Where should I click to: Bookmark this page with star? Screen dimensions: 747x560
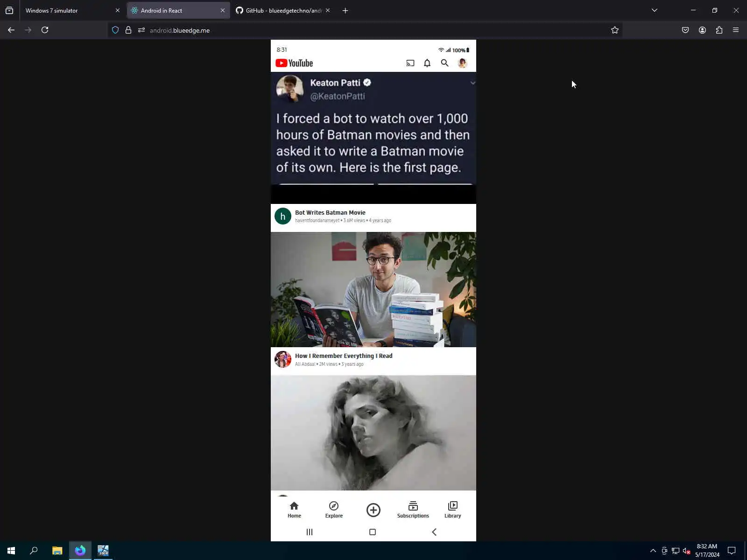coord(615,30)
